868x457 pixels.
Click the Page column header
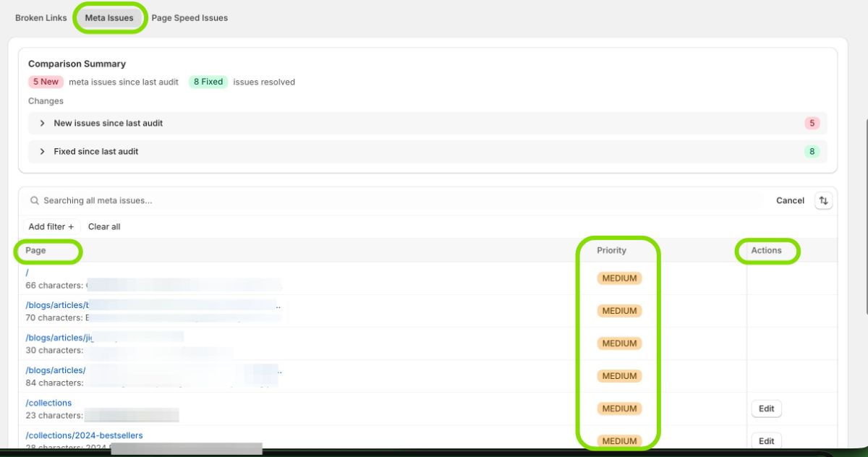[35, 250]
